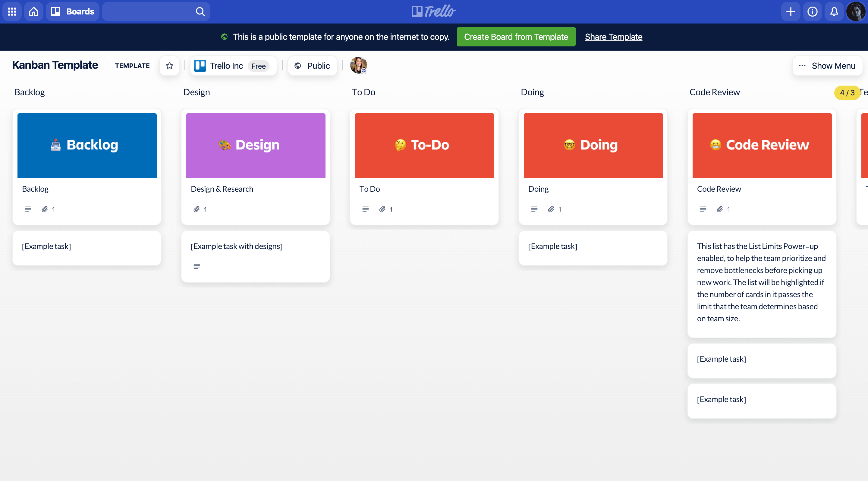This screenshot has height=481, width=868.
Task: Click the Backlog card title text
Action: (35, 189)
